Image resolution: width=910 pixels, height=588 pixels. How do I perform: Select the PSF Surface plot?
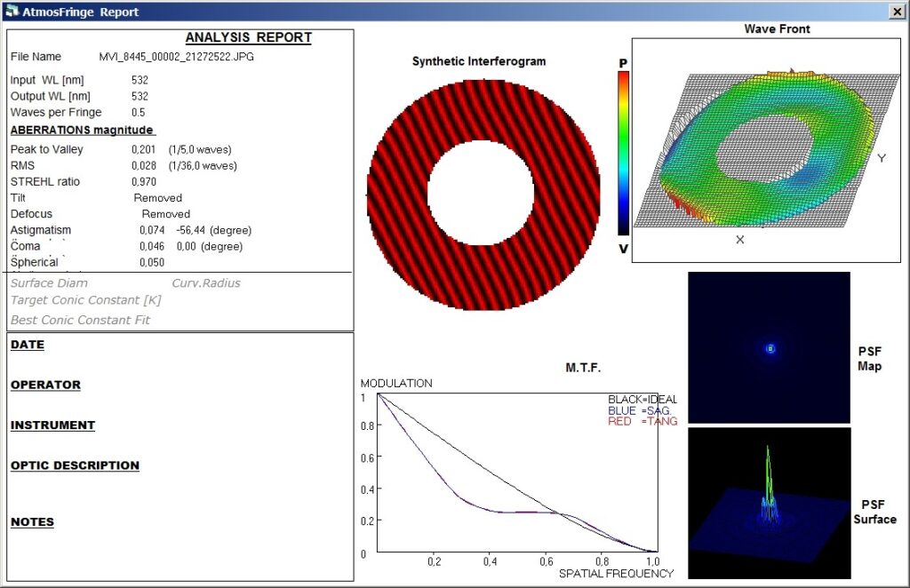(x=770, y=504)
